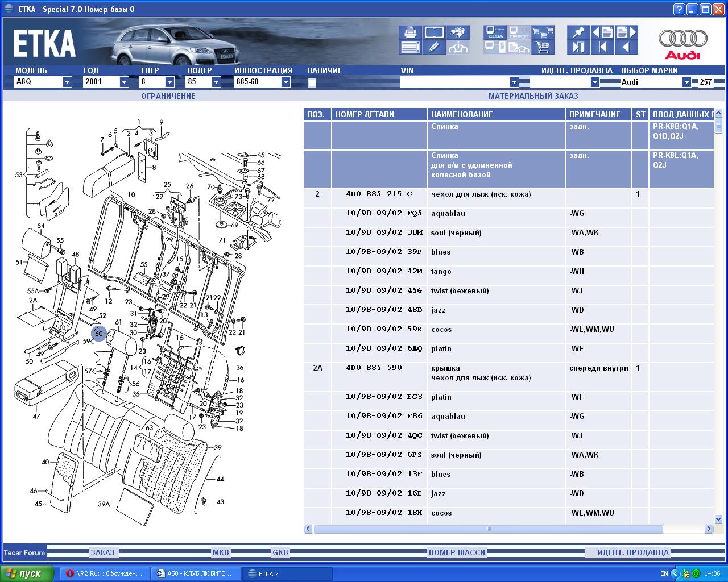Screen dimensions: 728x582
Task: Go to the next page icon
Action: click(x=626, y=32)
